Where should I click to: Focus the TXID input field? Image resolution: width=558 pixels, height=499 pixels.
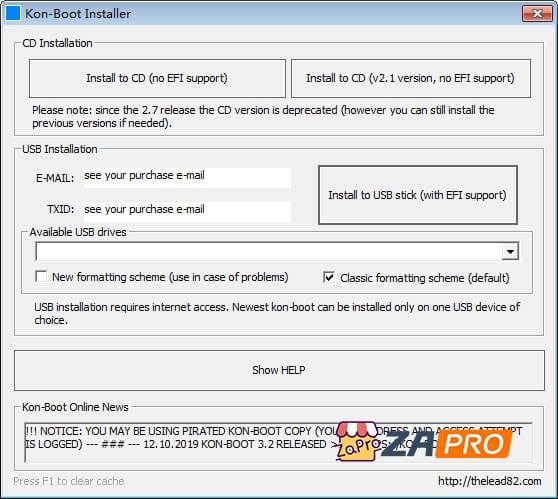[x=187, y=210]
